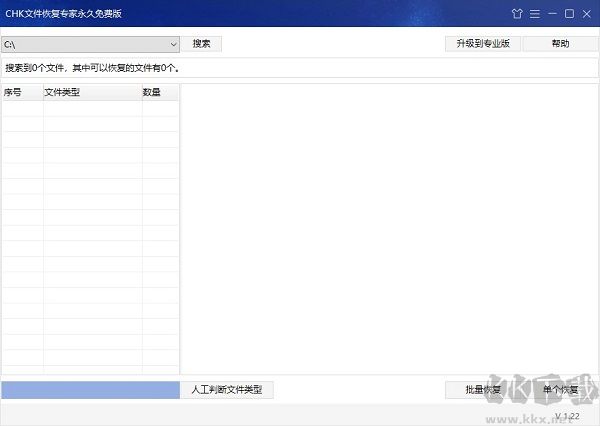Sort by 序号 column header
The image size is (600, 426).
23,92
